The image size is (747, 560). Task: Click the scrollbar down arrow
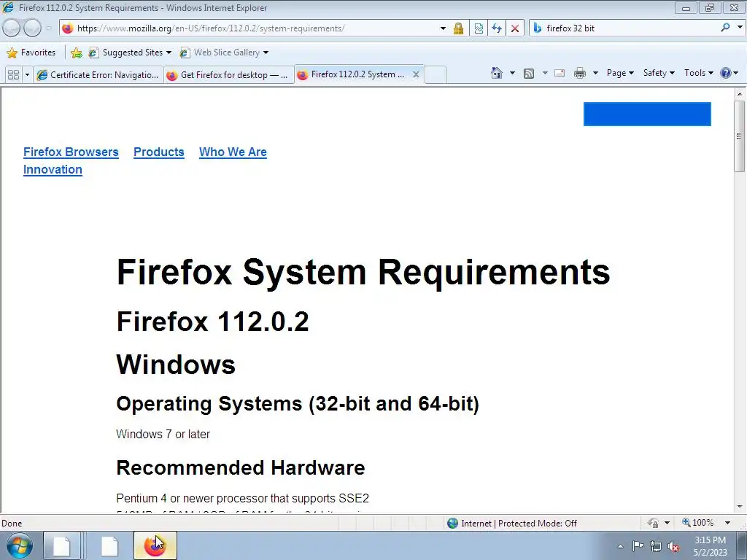coord(740,507)
